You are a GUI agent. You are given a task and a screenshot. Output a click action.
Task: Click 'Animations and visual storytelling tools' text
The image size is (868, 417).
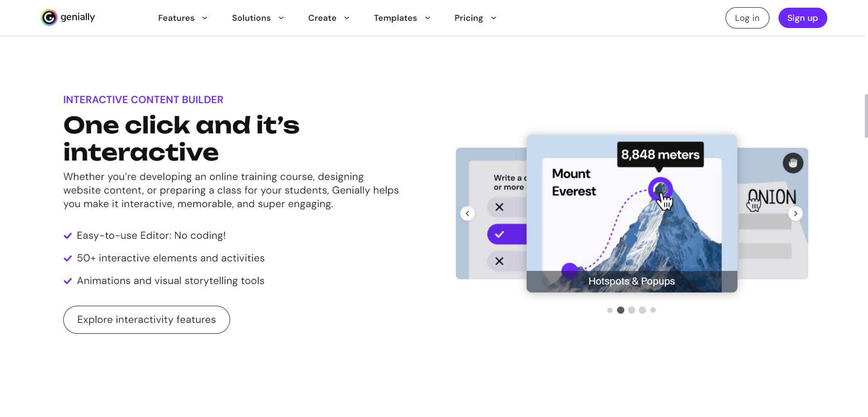point(171,281)
